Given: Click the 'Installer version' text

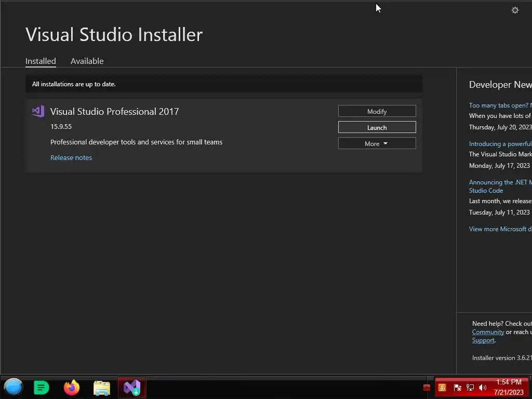Looking at the screenshot, I should click(502, 358).
